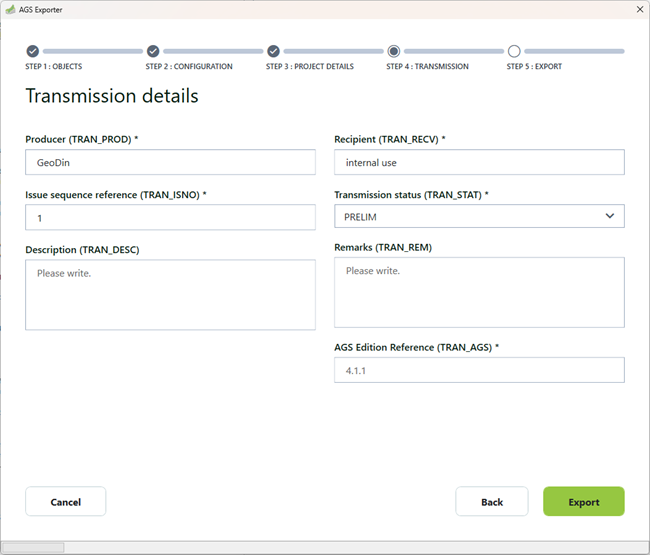Click into the Description text area

[170, 295]
